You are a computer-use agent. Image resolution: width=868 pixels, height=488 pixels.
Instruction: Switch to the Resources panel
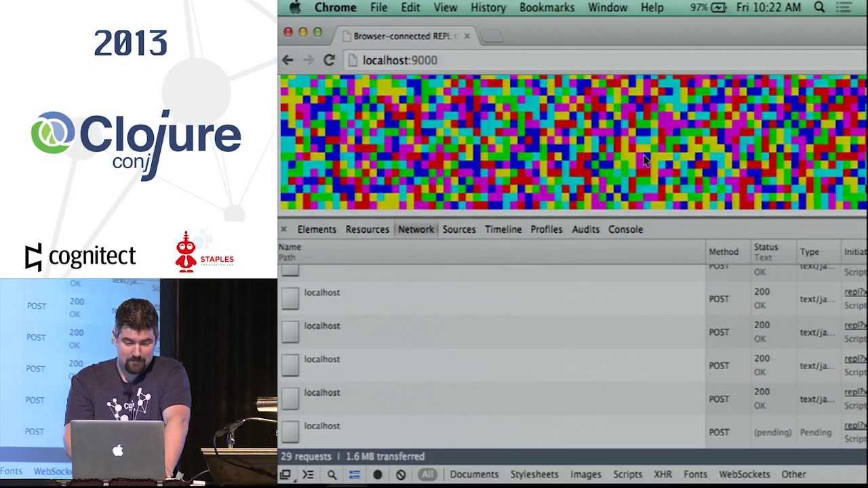point(367,229)
